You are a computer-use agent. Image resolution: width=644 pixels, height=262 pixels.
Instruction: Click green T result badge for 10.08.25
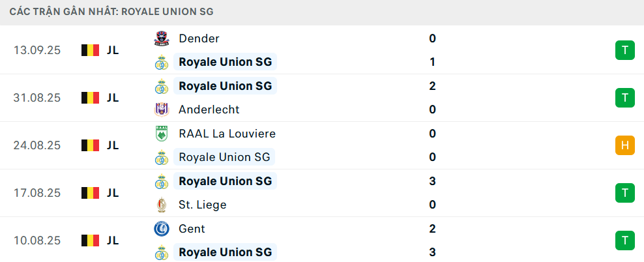(x=624, y=240)
